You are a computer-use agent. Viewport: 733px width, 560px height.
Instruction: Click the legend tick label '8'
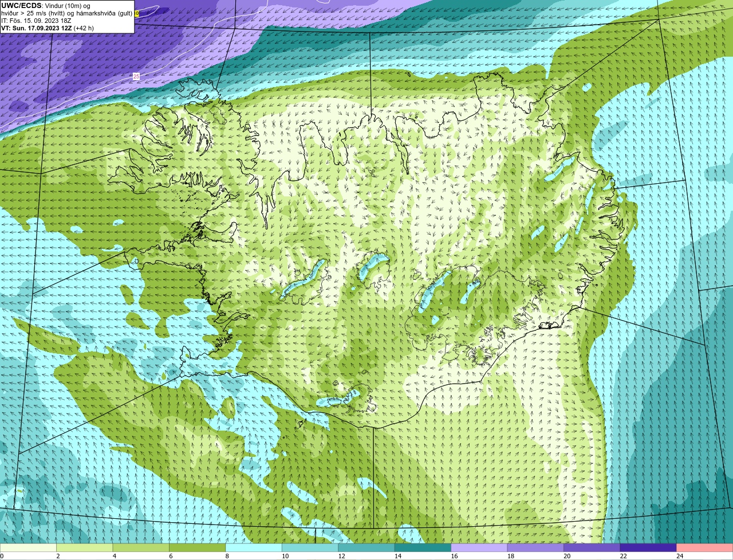(227, 556)
